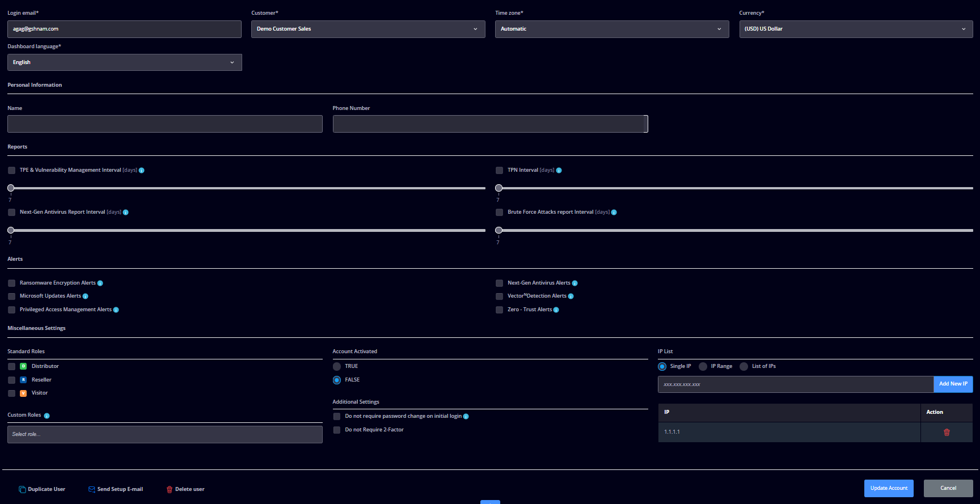This screenshot has width=980, height=504.
Task: Click Brute Force Attacks interval slider handle
Action: click(499, 230)
